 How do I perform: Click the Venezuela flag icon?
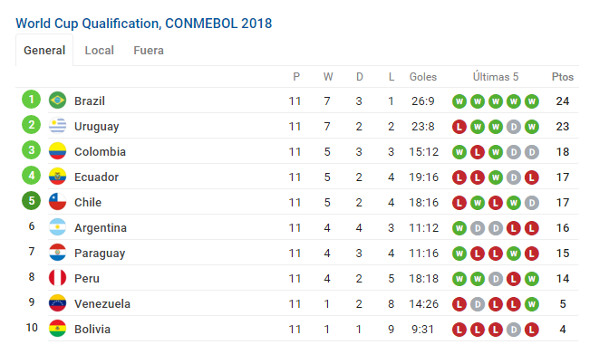click(x=57, y=303)
